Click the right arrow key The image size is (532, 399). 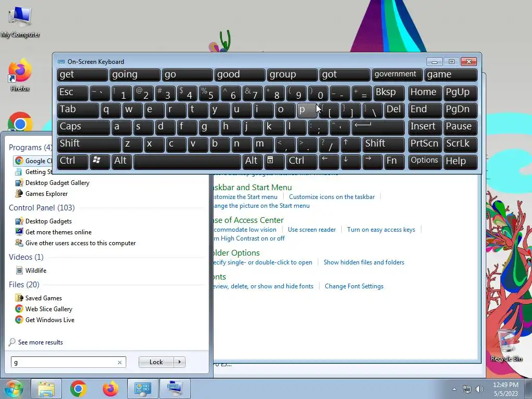(x=372, y=161)
